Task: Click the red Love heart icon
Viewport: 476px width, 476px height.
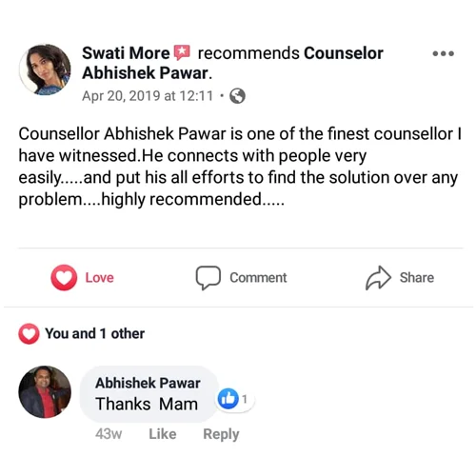Action: [64, 277]
